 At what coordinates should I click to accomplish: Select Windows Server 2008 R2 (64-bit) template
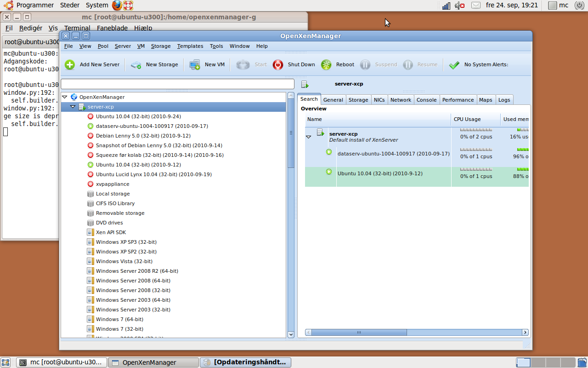click(x=137, y=271)
